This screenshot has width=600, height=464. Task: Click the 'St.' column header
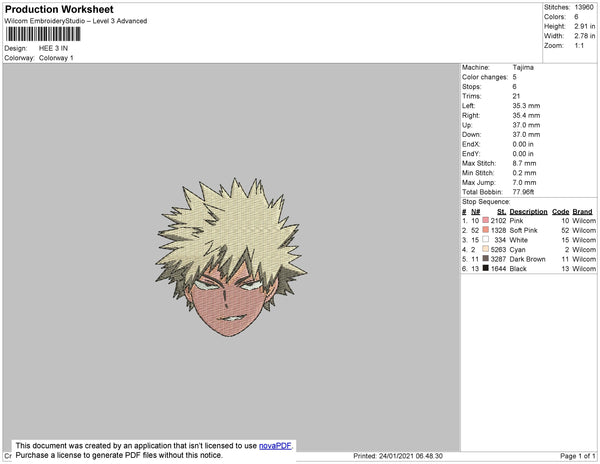click(x=501, y=212)
